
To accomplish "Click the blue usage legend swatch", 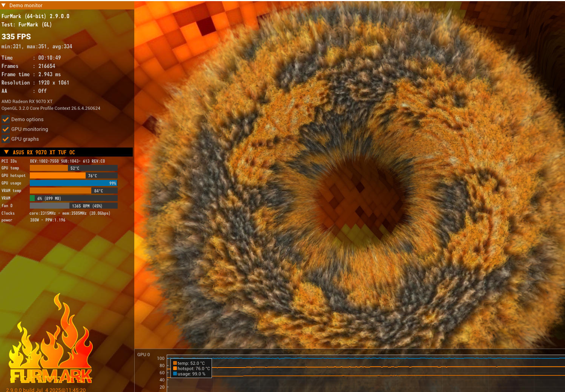I will coord(175,374).
